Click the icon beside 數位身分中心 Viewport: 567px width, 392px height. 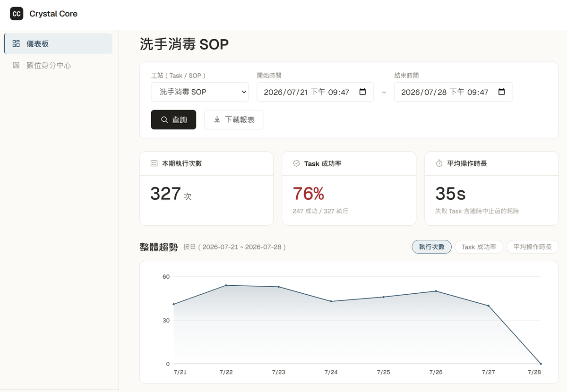pyautogui.click(x=16, y=65)
